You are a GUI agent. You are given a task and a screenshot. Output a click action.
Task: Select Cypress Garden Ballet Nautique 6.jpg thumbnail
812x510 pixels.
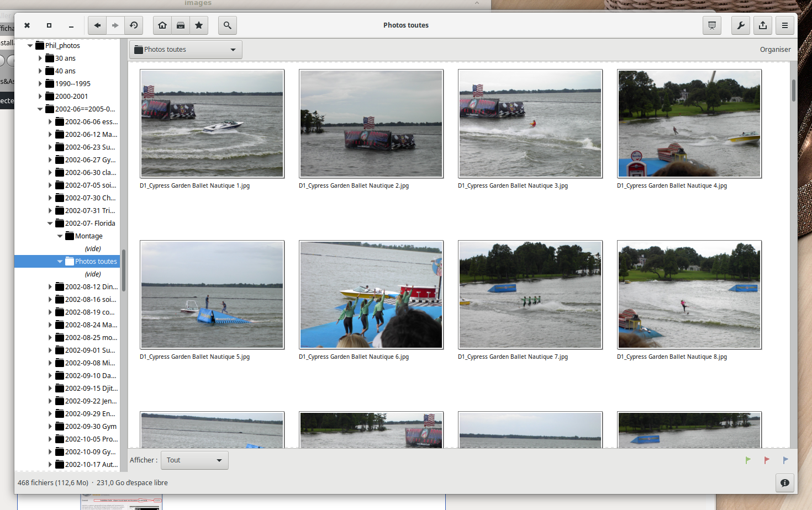(x=371, y=295)
